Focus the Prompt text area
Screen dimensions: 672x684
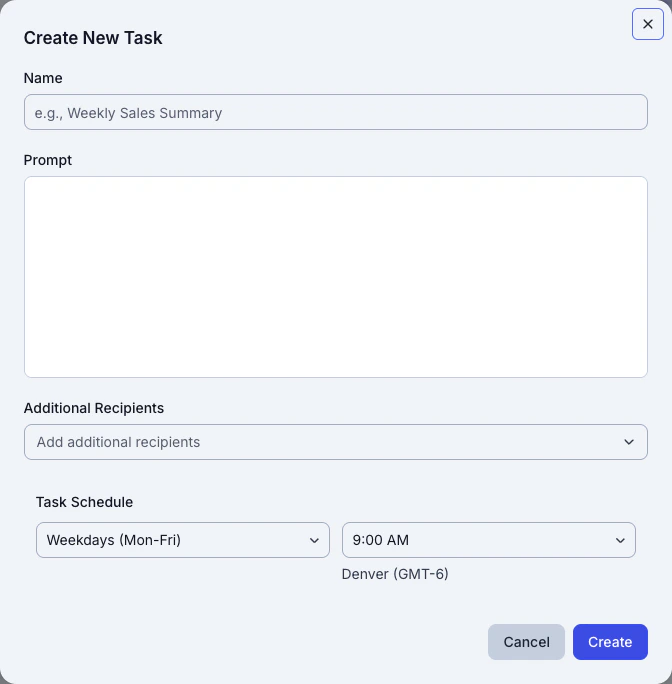coord(336,277)
